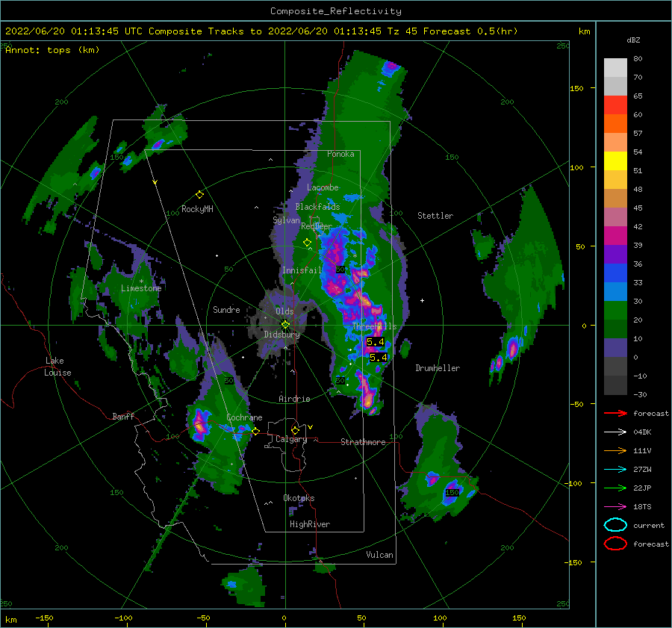Select the magenta 18TS track arrow
Screen dimensions: 672x628
(x=615, y=507)
